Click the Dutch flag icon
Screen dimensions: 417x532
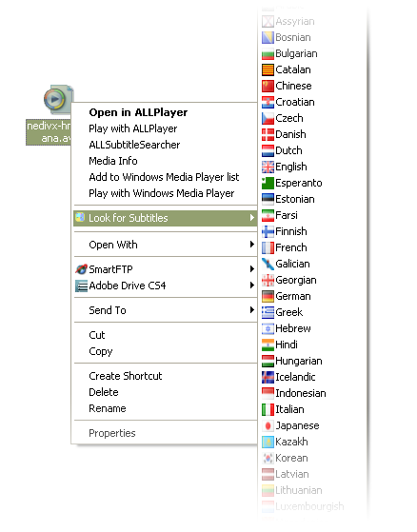pos(268,150)
